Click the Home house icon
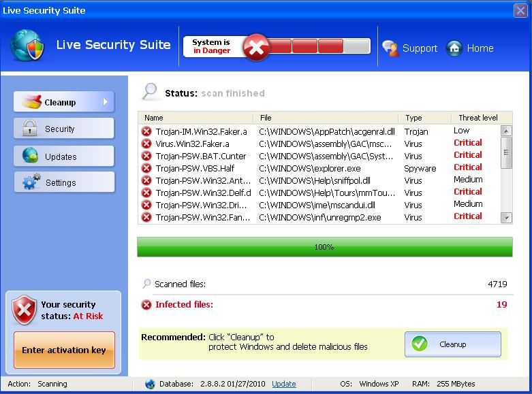This screenshot has height=394, width=532. point(454,48)
